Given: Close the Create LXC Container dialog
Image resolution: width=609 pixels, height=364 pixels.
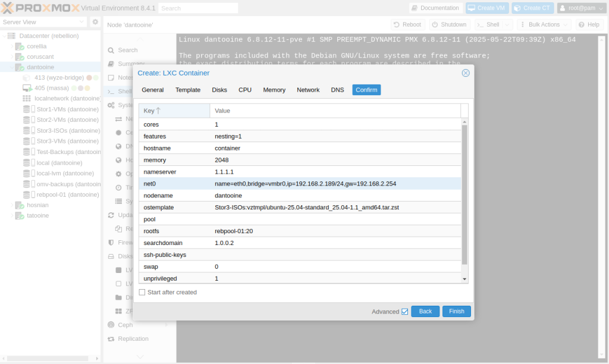Looking at the screenshot, I should click(x=465, y=73).
